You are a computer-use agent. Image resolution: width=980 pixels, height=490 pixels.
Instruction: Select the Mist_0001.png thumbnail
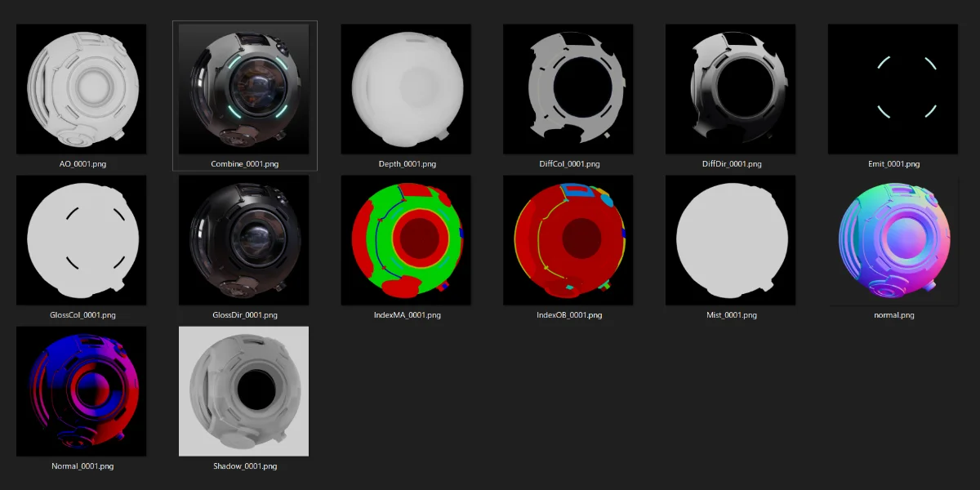click(730, 240)
